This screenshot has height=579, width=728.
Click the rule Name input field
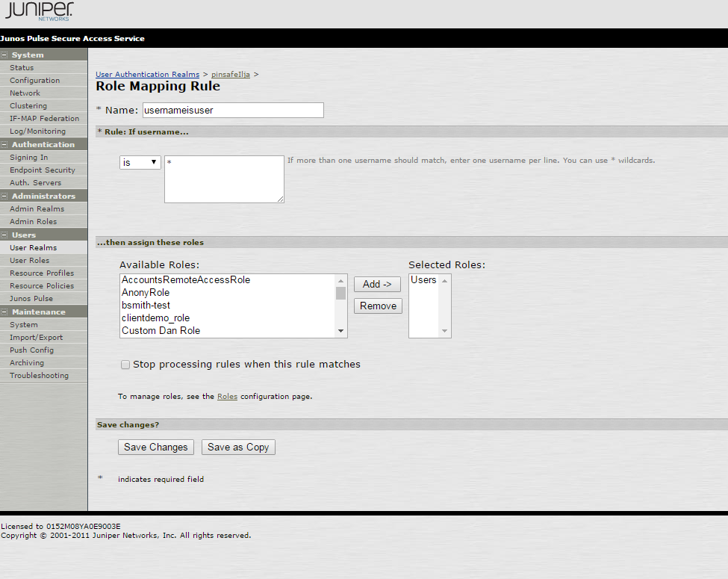coord(233,110)
